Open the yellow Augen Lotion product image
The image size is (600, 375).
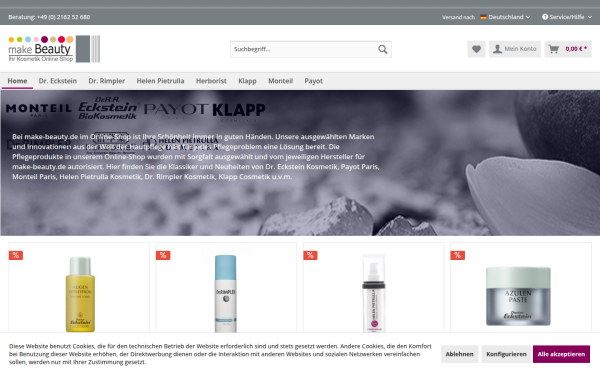click(x=80, y=293)
